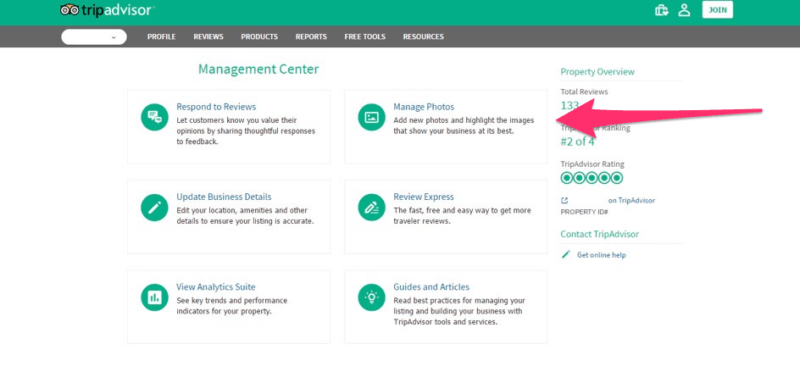The width and height of the screenshot is (800, 372).
Task: Click the Property Overview heading
Action: point(597,72)
